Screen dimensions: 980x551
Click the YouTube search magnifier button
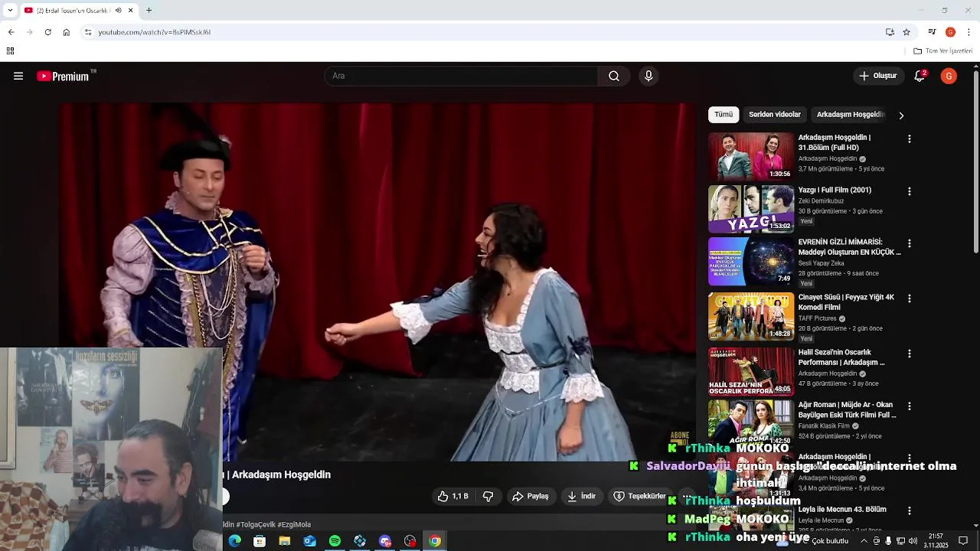coord(614,76)
